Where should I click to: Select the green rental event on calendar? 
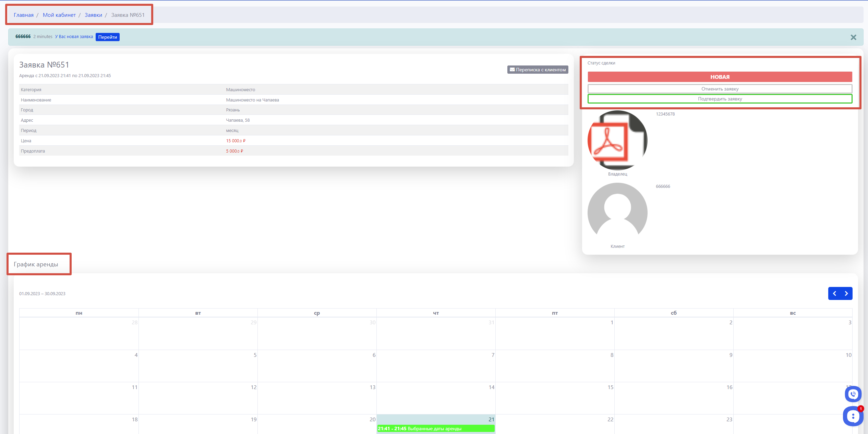pos(436,429)
